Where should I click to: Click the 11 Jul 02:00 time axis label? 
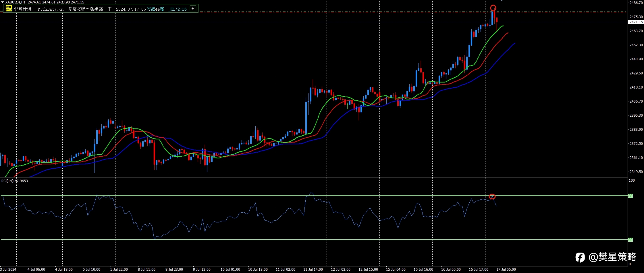[x=286, y=270]
